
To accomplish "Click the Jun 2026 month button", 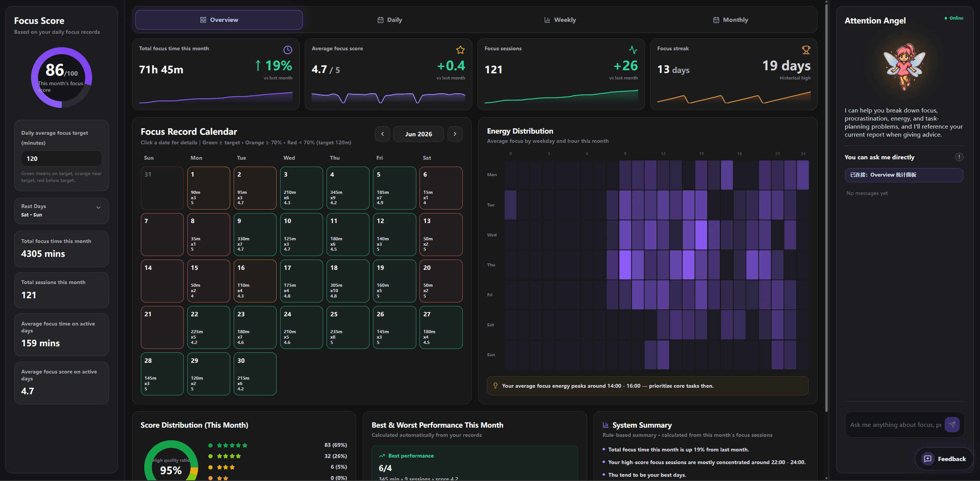I will (418, 134).
